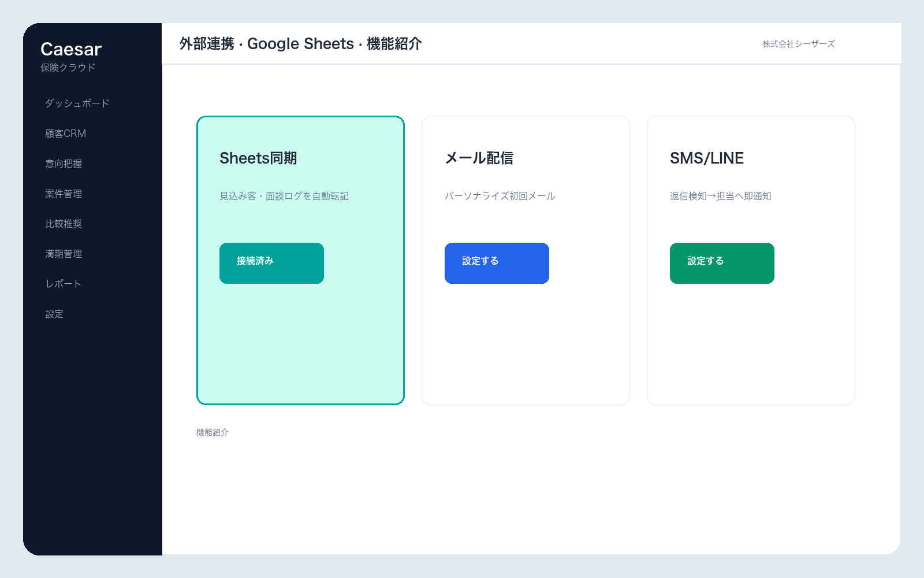Click the 機能紹介 label below the cards
Image resolution: width=924 pixels, height=578 pixels.
point(213,432)
